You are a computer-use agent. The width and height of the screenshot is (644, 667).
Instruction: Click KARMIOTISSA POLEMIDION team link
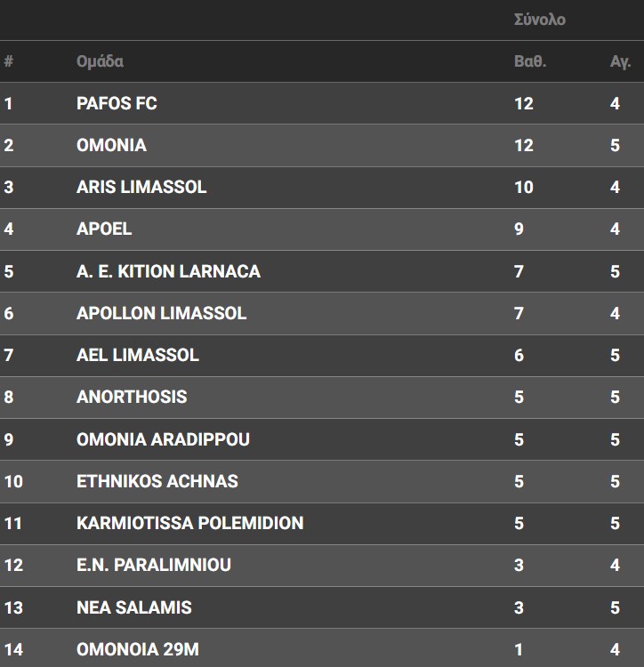point(189,523)
